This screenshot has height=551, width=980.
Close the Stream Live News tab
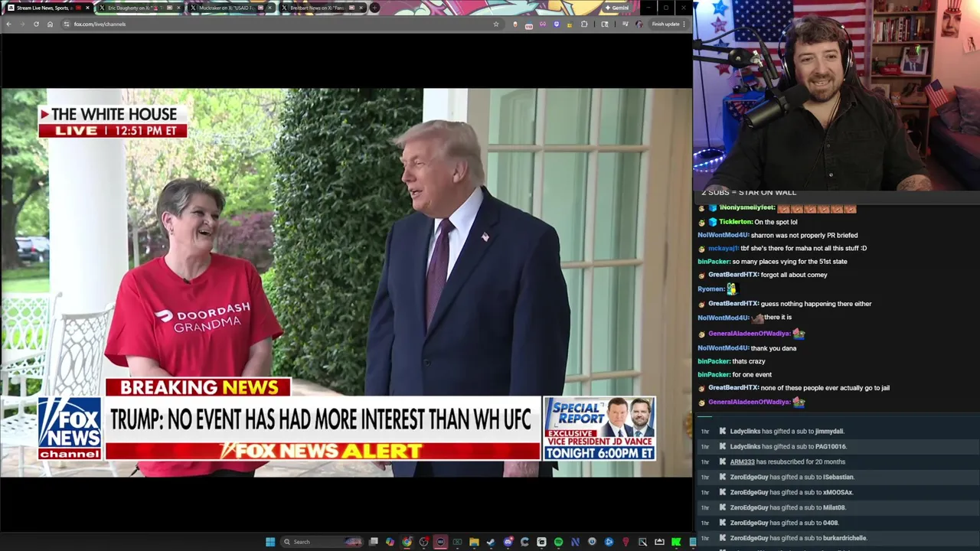tap(87, 8)
